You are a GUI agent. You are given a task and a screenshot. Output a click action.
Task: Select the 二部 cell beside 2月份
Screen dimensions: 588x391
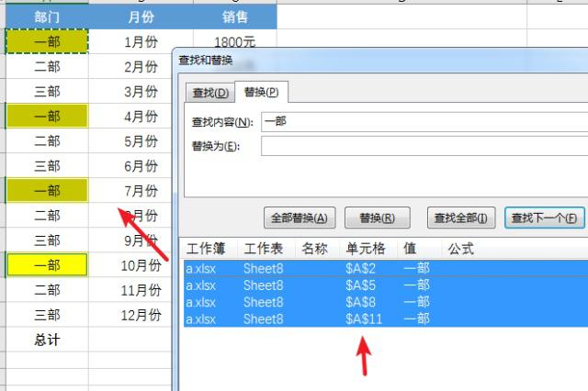47,67
